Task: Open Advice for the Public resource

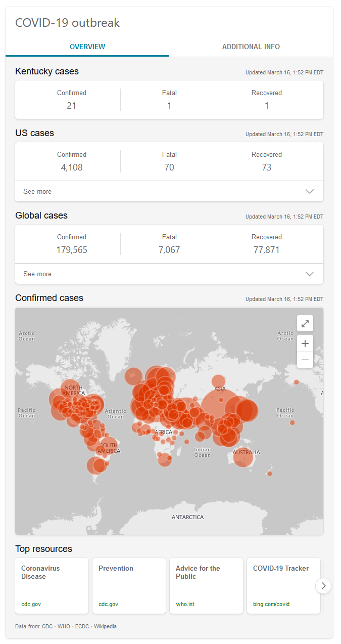Action: point(206,585)
